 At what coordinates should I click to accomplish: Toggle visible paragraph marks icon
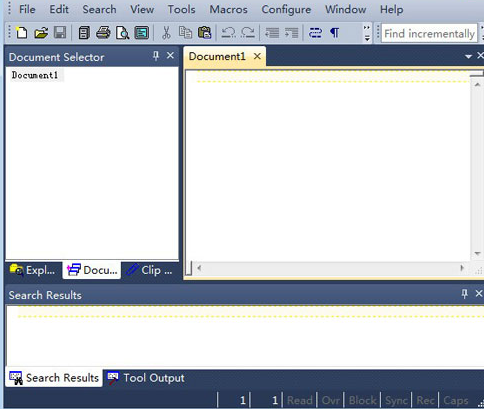click(334, 33)
